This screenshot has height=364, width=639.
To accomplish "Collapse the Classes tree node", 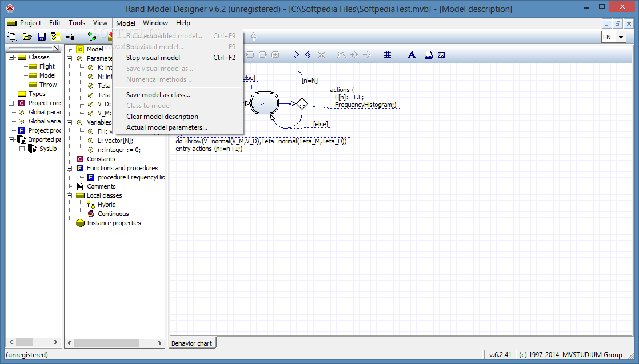I will (11, 57).
